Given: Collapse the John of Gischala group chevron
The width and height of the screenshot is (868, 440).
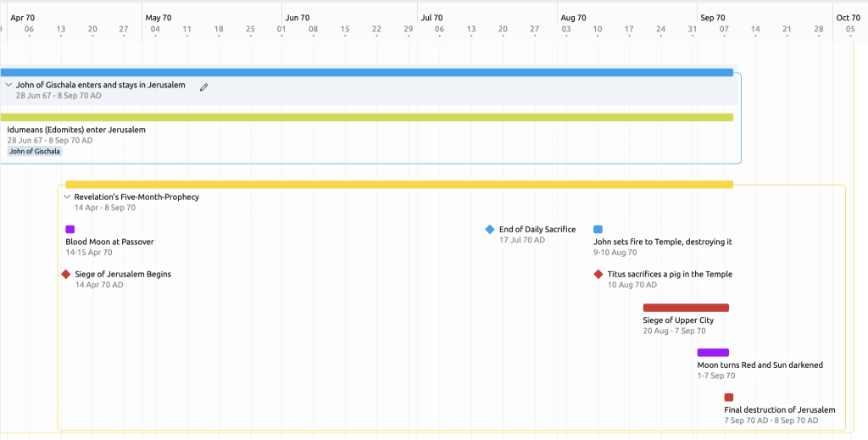Looking at the screenshot, I should (x=8, y=86).
